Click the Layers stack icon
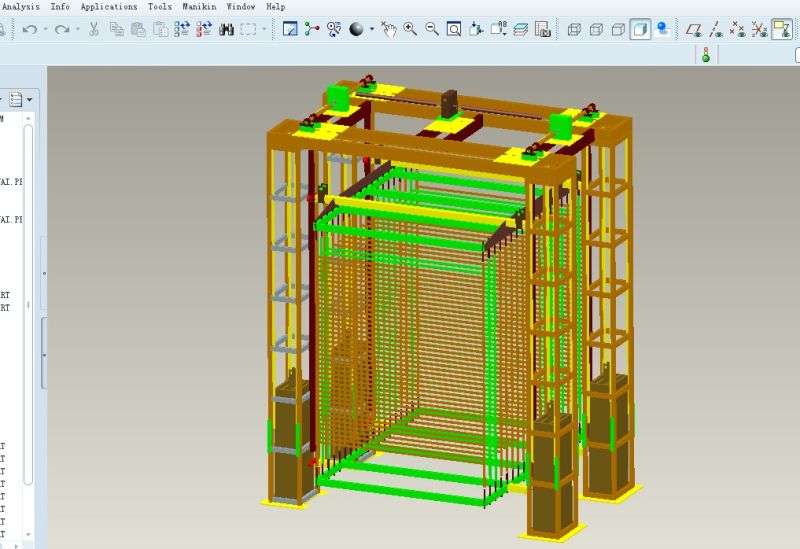800x549 pixels. click(x=520, y=29)
